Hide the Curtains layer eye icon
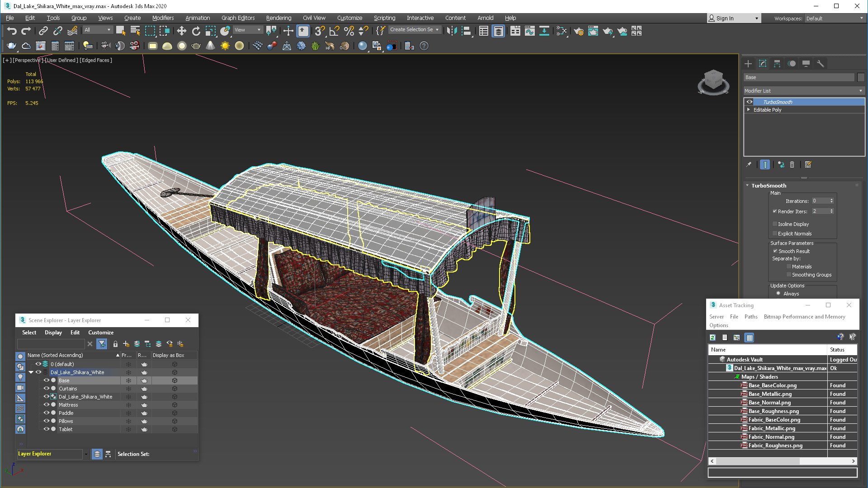 (x=46, y=389)
